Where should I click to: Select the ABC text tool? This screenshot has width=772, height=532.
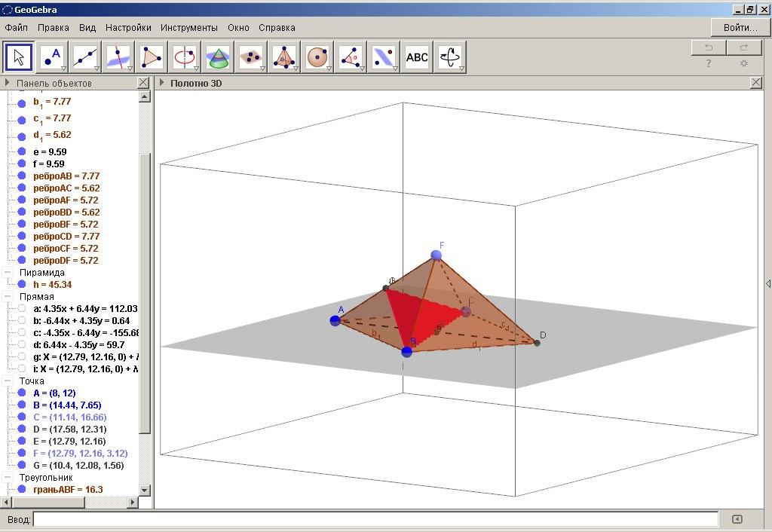pyautogui.click(x=416, y=57)
